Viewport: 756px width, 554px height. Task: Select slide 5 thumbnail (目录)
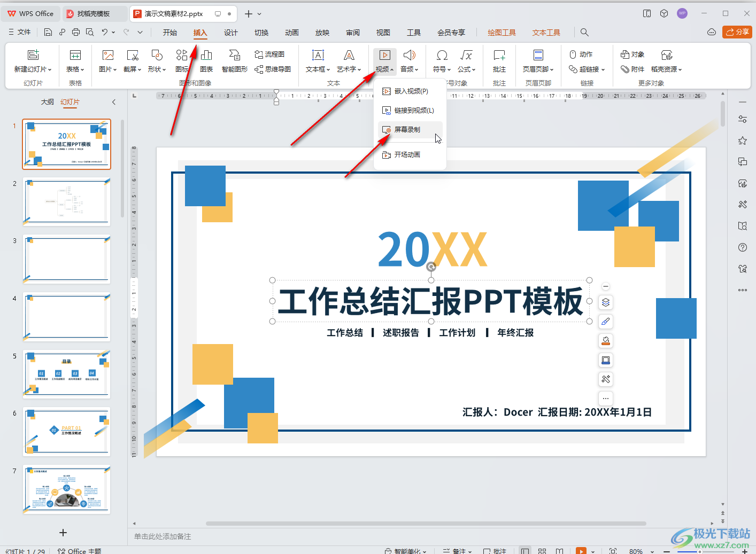click(x=66, y=374)
